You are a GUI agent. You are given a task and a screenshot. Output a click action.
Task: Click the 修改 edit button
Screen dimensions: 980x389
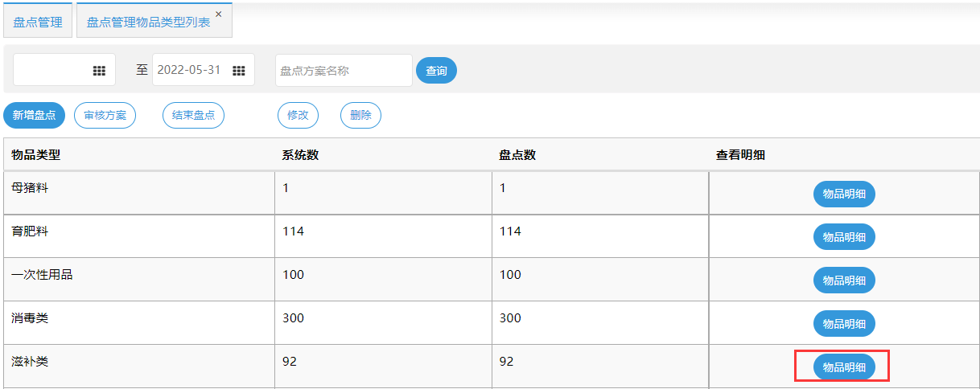click(298, 115)
